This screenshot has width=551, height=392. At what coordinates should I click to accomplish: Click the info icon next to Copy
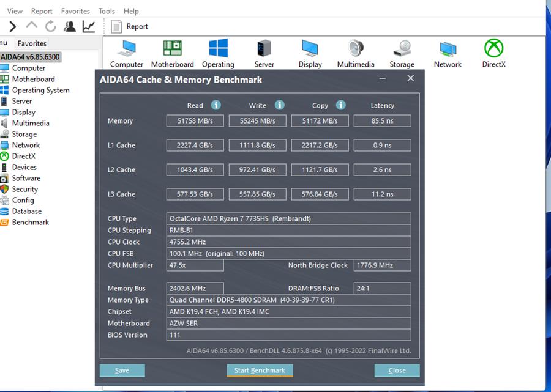pyautogui.click(x=340, y=105)
